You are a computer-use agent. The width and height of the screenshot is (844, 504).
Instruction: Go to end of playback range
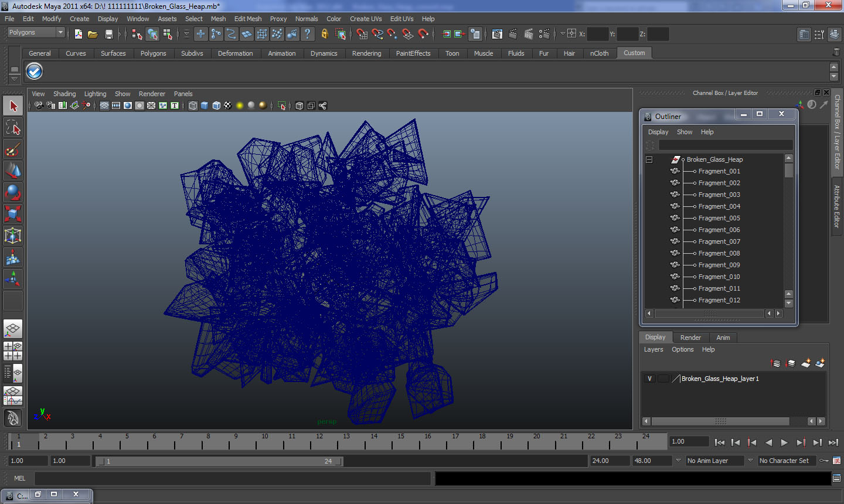click(x=833, y=442)
